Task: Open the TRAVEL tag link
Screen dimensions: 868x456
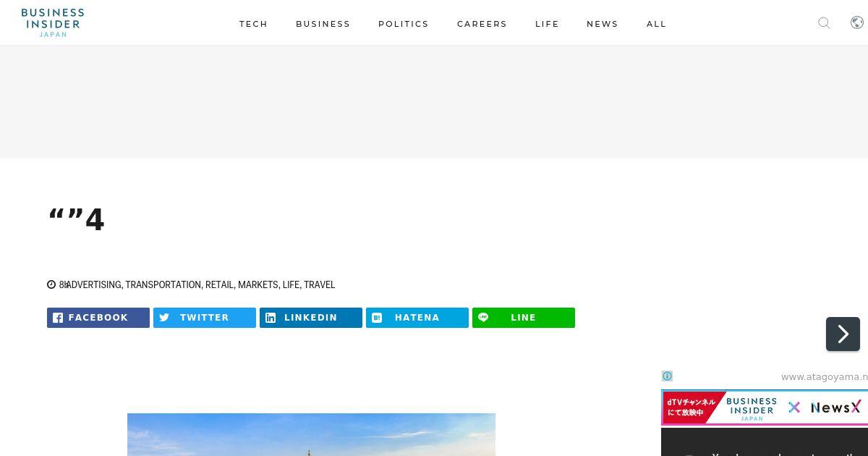Action: (x=320, y=284)
